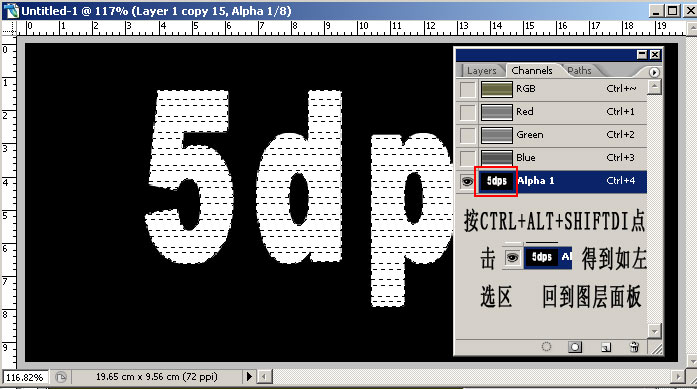697x389 pixels.
Task: Switch to the Layers tab
Action: click(481, 71)
